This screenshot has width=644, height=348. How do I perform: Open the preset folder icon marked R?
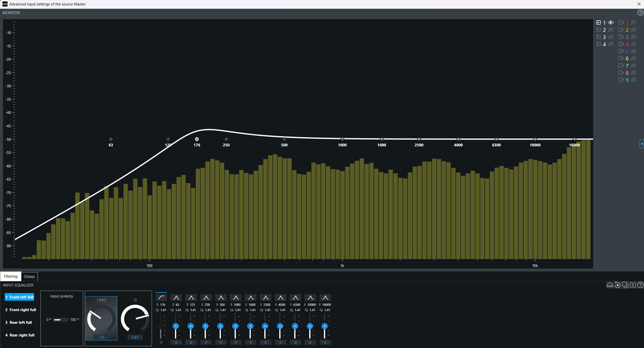pos(632,285)
